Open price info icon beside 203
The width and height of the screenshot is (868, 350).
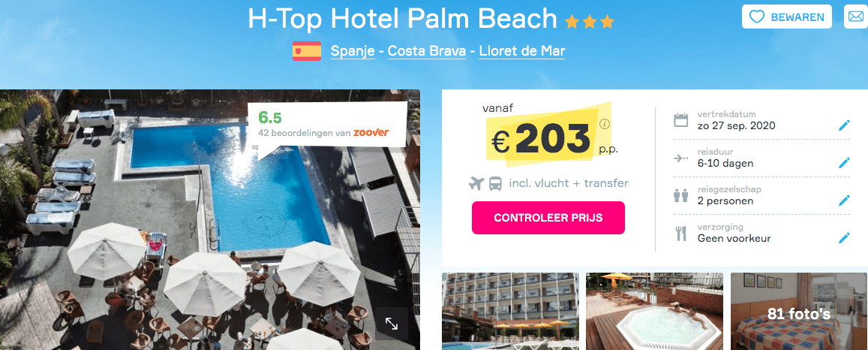pyautogui.click(x=604, y=124)
